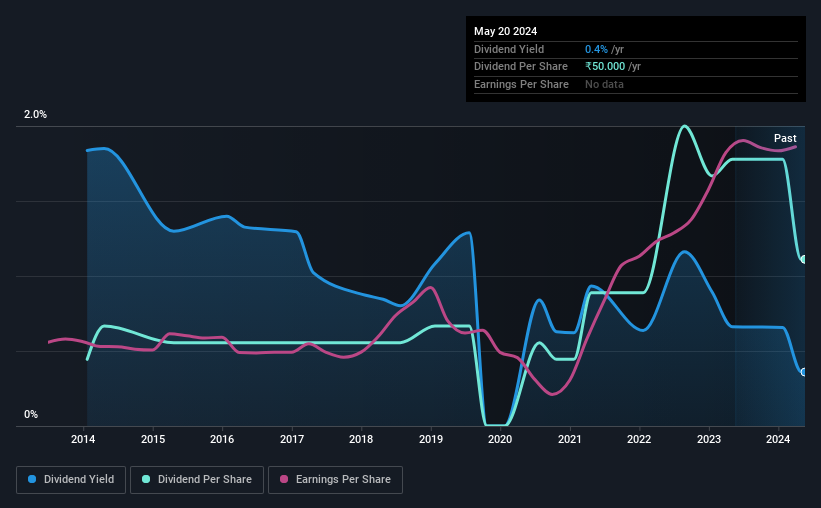
Task: Click the 0% y-axis label
Action: (x=31, y=414)
